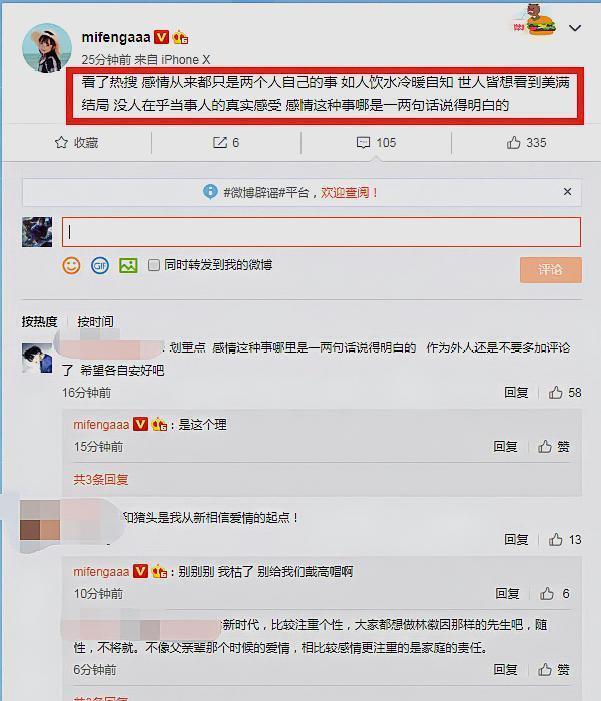Expand 共3条回复 under first comment

[101, 480]
